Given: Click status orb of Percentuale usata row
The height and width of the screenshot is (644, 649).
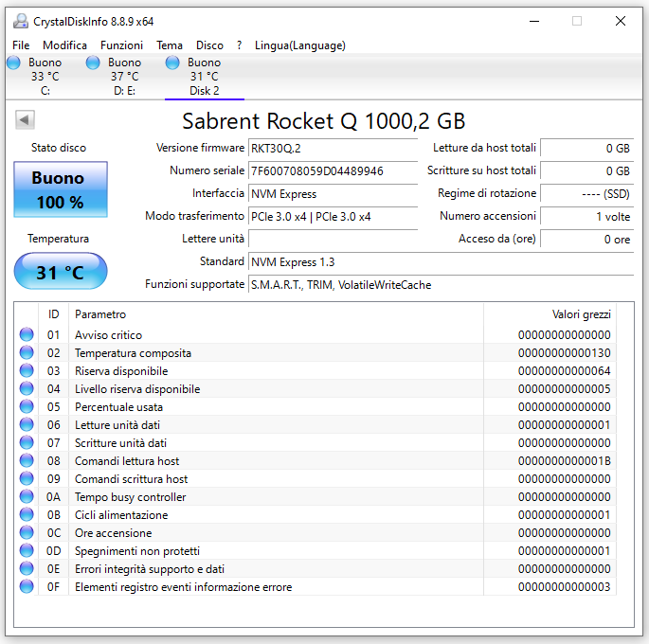Looking at the screenshot, I should pyautogui.click(x=27, y=406).
